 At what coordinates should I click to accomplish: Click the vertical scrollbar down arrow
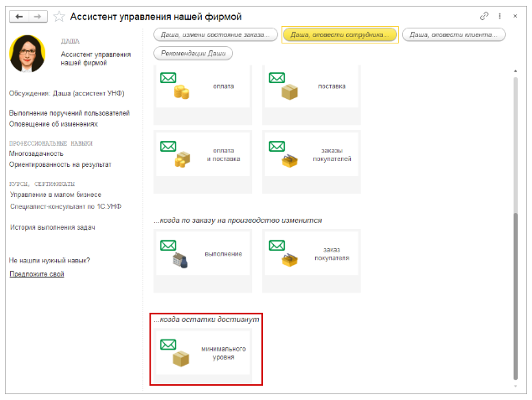point(515,385)
